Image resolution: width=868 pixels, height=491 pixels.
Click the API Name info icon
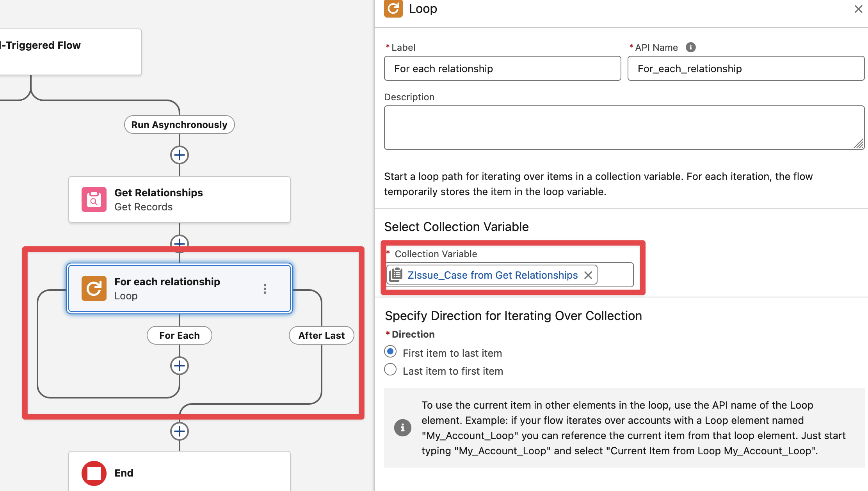690,47
